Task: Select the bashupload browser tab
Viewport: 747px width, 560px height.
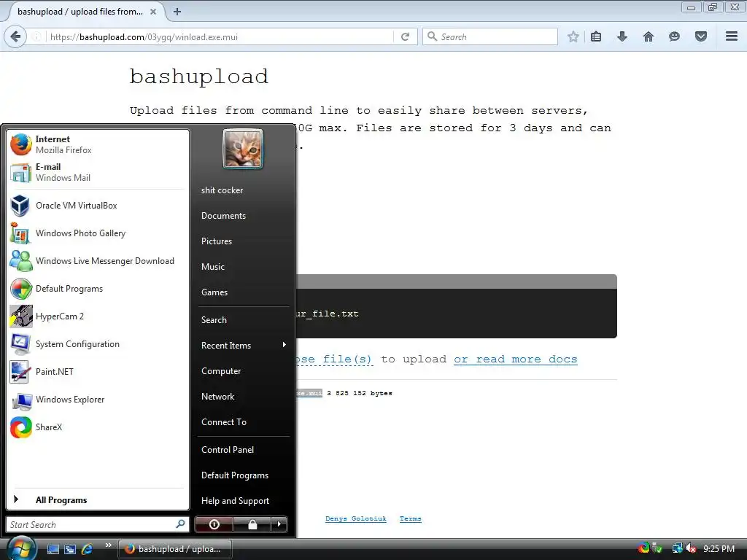Action: [85, 12]
